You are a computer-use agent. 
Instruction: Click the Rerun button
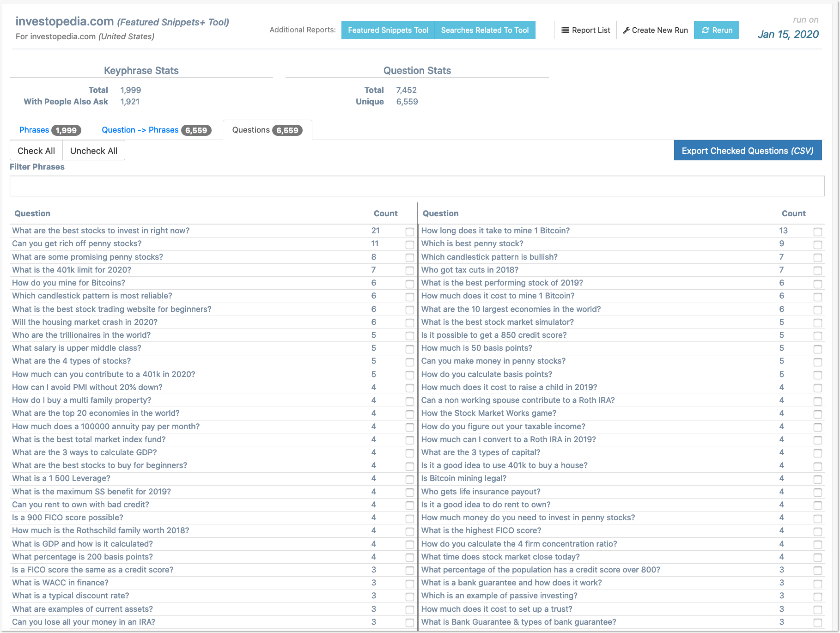click(x=717, y=30)
